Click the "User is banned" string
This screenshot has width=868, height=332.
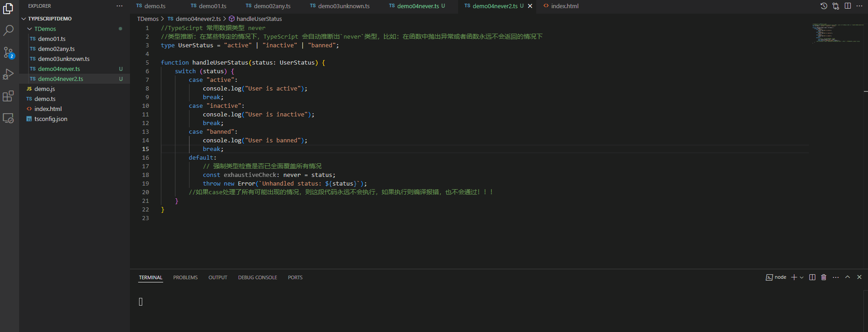pos(273,140)
